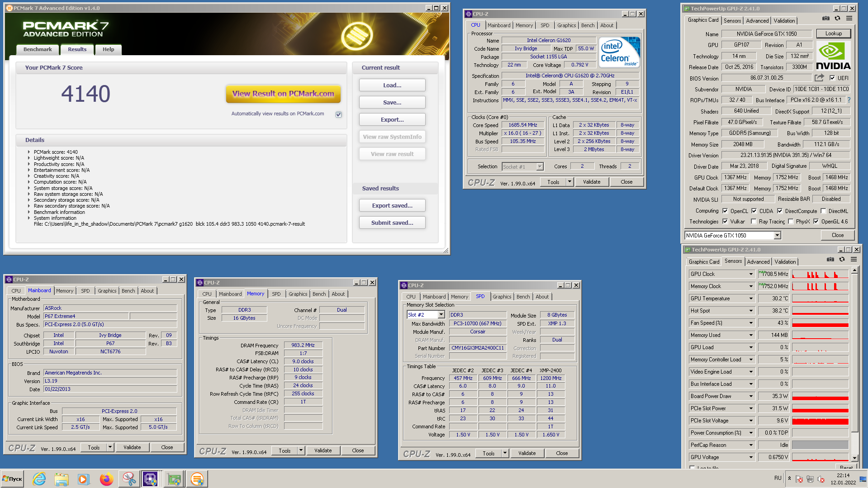Toggle DirectML checkbox in GPU-Z

click(x=823, y=211)
